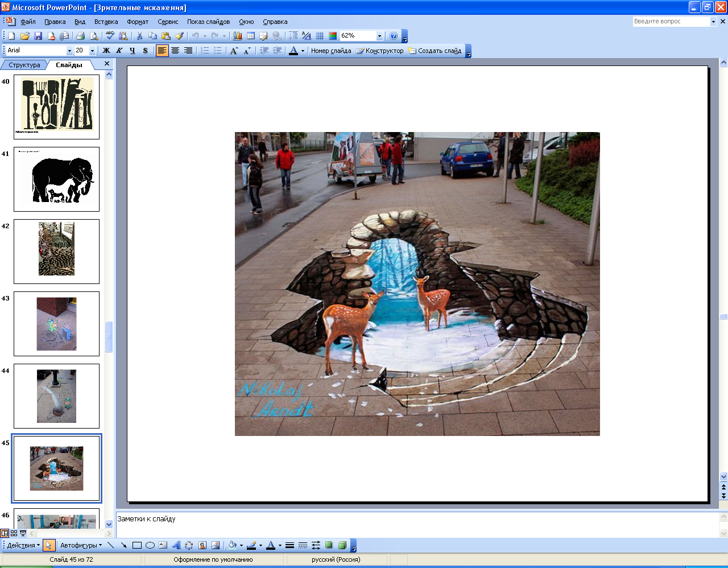The height and width of the screenshot is (568, 728).
Task: Insert a table into the slide
Action: pyautogui.click(x=251, y=36)
